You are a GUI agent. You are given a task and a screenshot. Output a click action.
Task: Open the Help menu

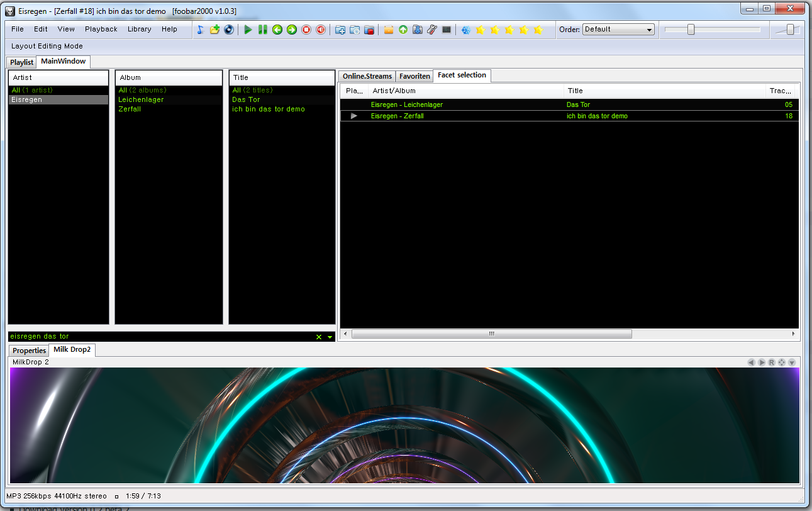coord(169,29)
